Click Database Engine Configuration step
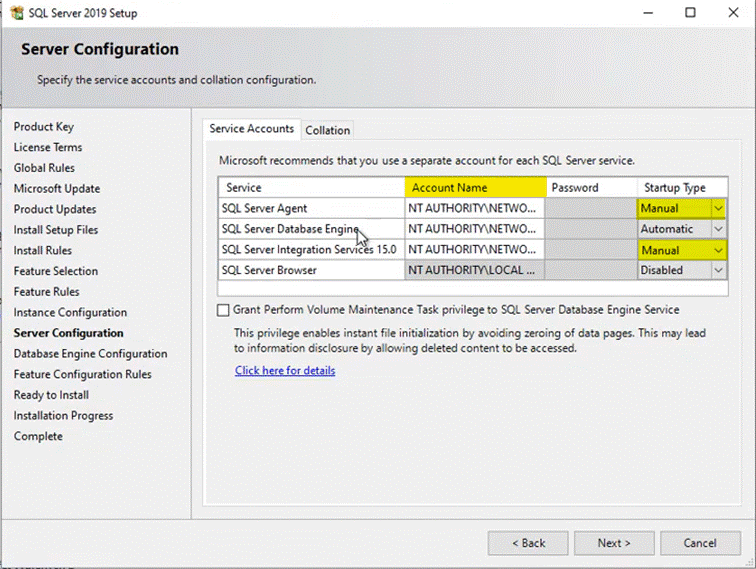Image resolution: width=756 pixels, height=569 pixels. tap(91, 354)
